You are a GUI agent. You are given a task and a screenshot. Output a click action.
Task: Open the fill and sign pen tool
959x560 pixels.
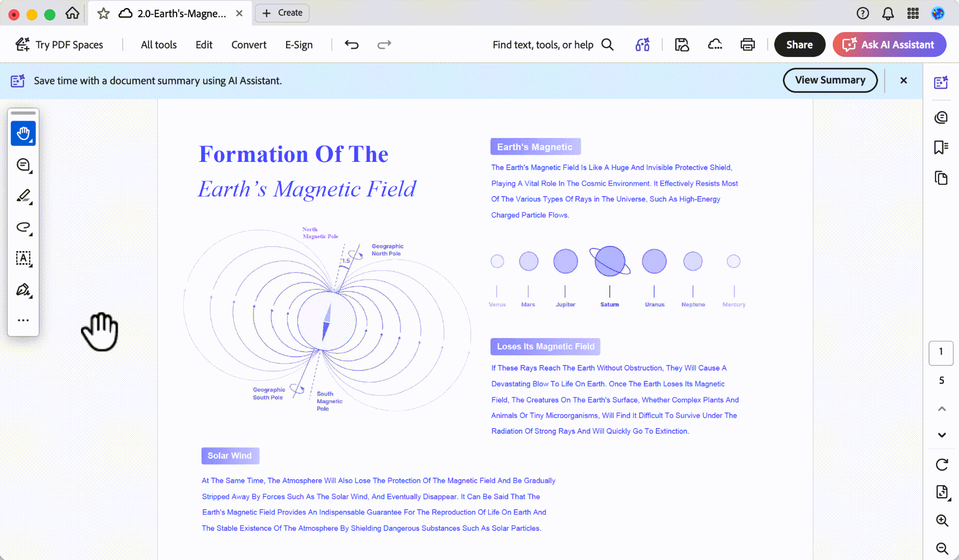click(23, 290)
